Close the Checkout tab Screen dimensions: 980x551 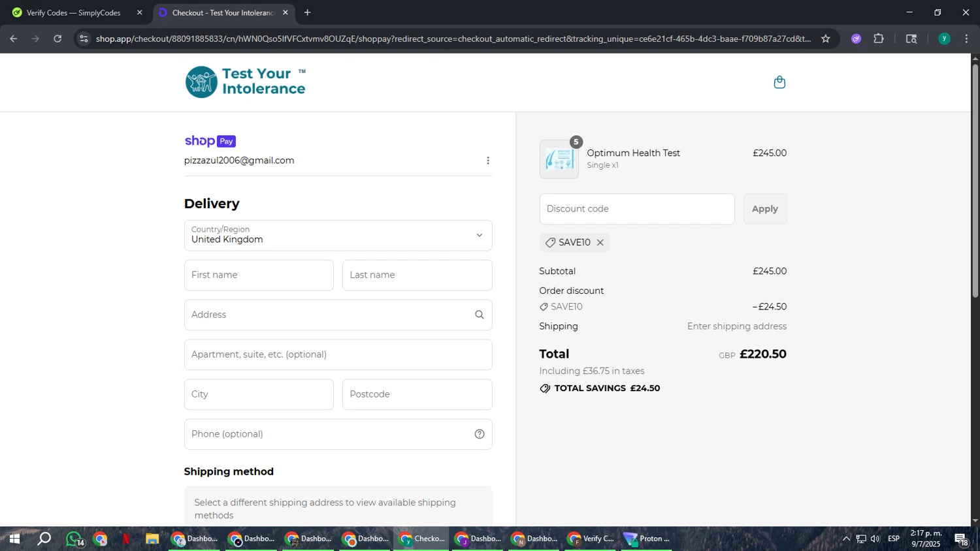pyautogui.click(x=285, y=12)
